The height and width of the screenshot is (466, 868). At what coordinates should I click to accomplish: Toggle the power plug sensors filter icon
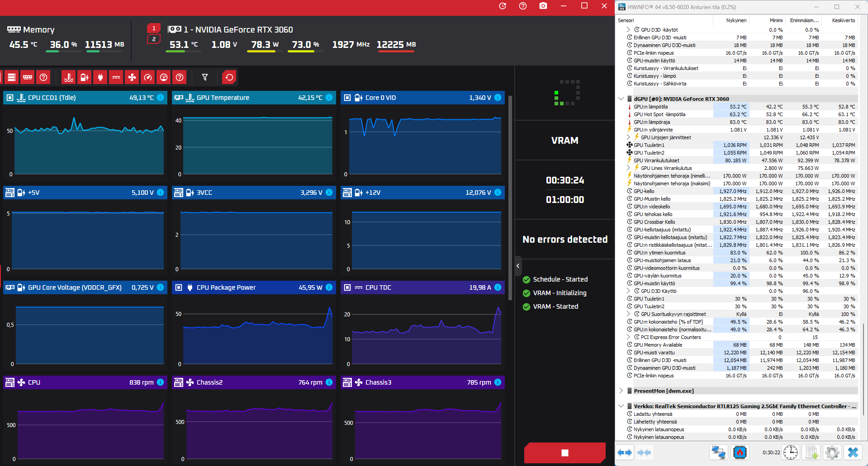click(x=100, y=77)
